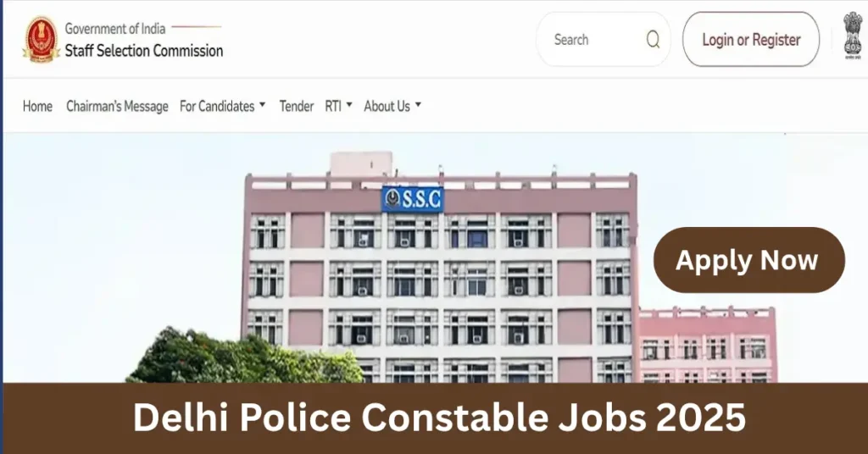Expand the For Candidates dropdown arrow

[263, 104]
